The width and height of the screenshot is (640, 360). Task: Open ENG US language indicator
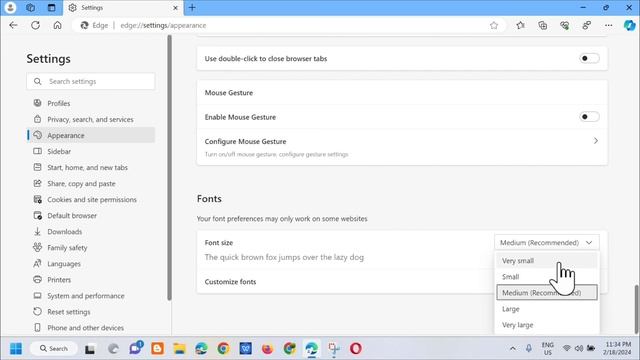click(548, 349)
